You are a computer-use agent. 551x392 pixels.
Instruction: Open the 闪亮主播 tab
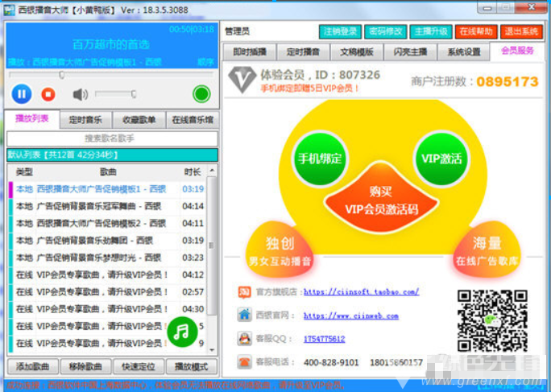(x=410, y=52)
